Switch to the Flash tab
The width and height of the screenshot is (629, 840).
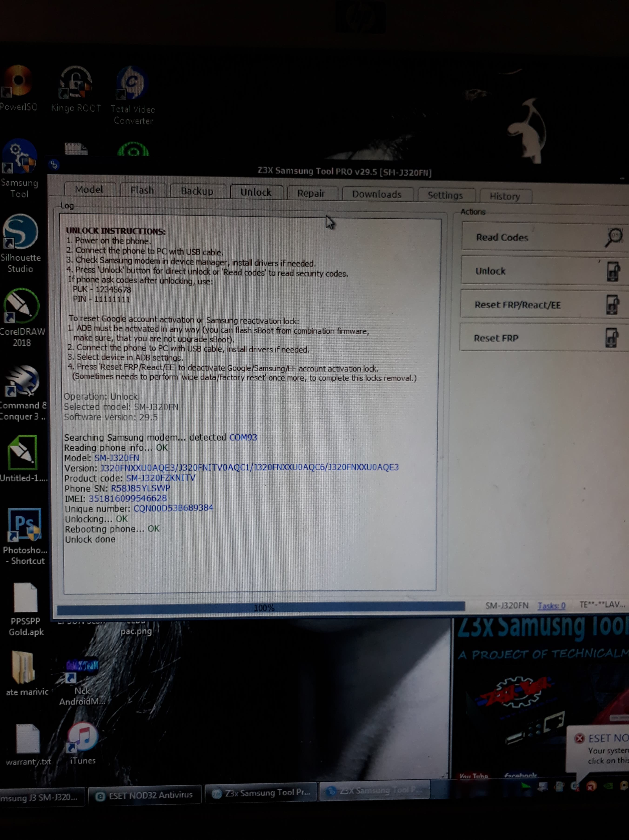tap(142, 190)
